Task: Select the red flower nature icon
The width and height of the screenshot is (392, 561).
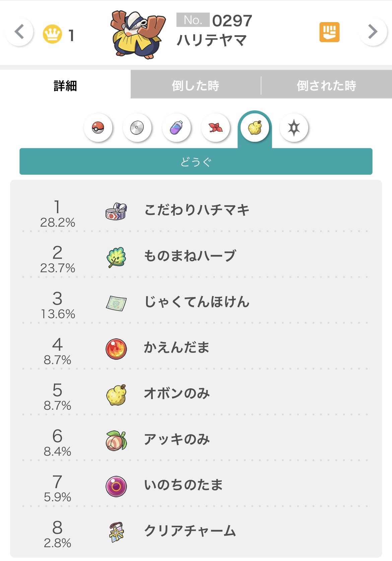Action: coord(215,128)
